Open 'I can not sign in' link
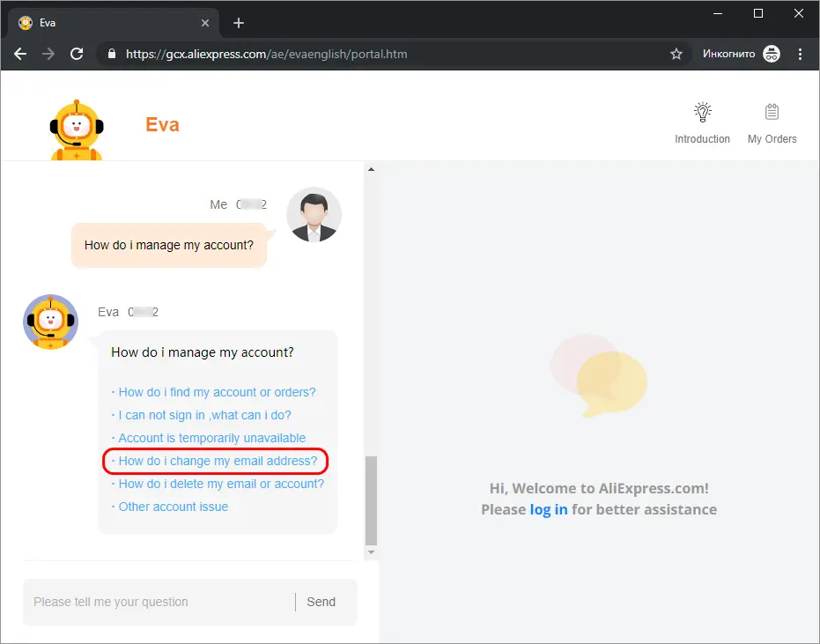Image resolution: width=820 pixels, height=644 pixels. tap(204, 415)
